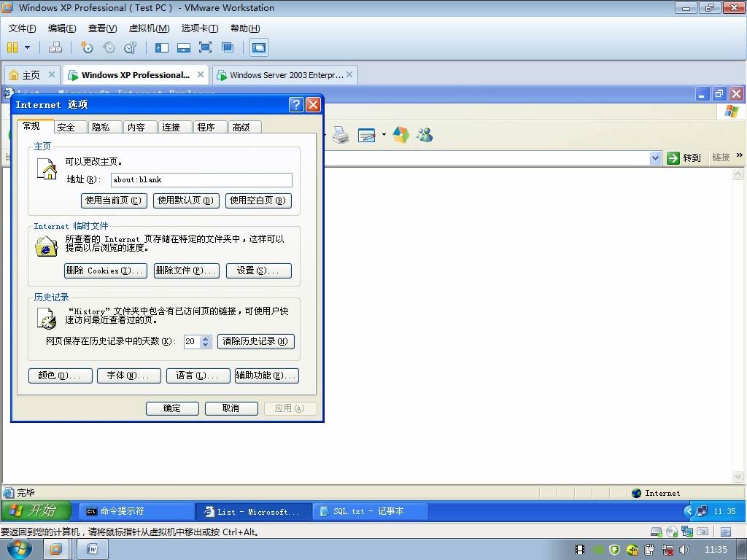The image size is (747, 560).
Task: Open the 查看(V) menu in VMware
Action: (x=102, y=28)
